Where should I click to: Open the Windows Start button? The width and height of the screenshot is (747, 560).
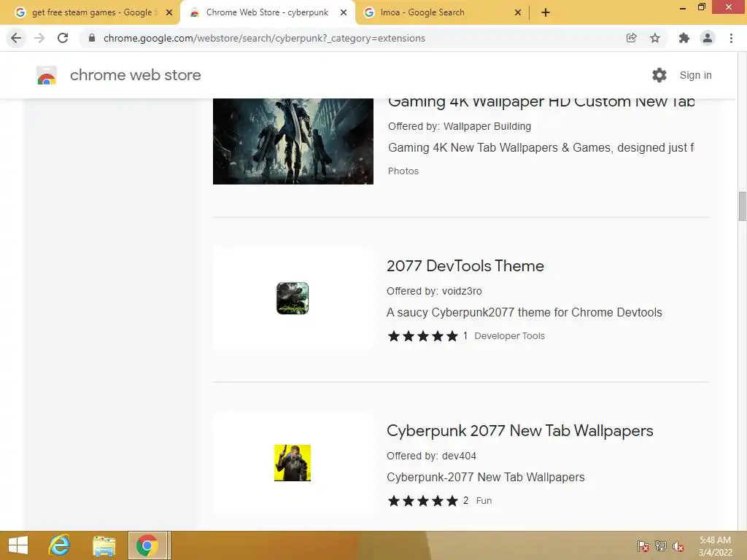(x=18, y=545)
